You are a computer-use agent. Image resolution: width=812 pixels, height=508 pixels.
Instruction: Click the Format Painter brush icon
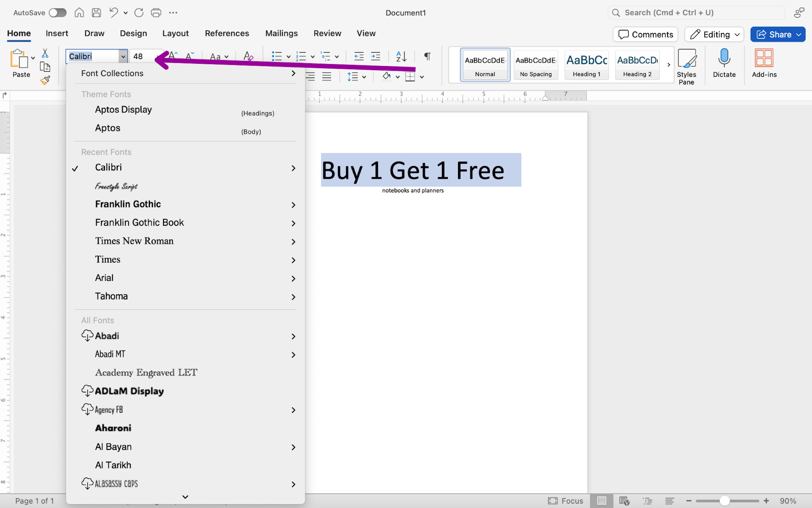click(45, 80)
